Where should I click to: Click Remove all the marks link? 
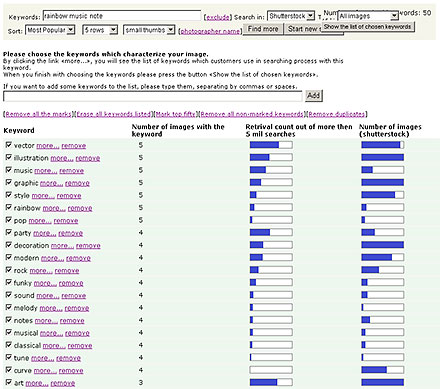[x=38, y=114]
